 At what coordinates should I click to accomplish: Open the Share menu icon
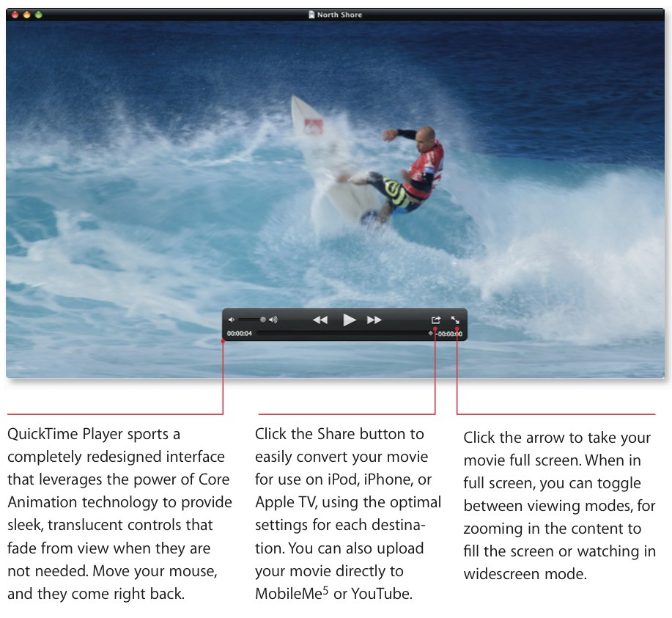click(436, 320)
